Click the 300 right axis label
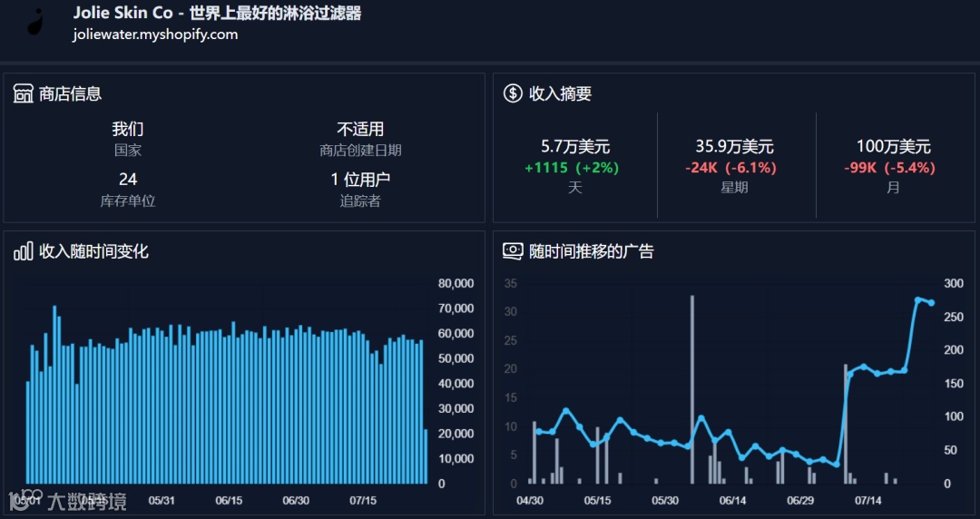Image resolution: width=980 pixels, height=519 pixels. [x=954, y=283]
